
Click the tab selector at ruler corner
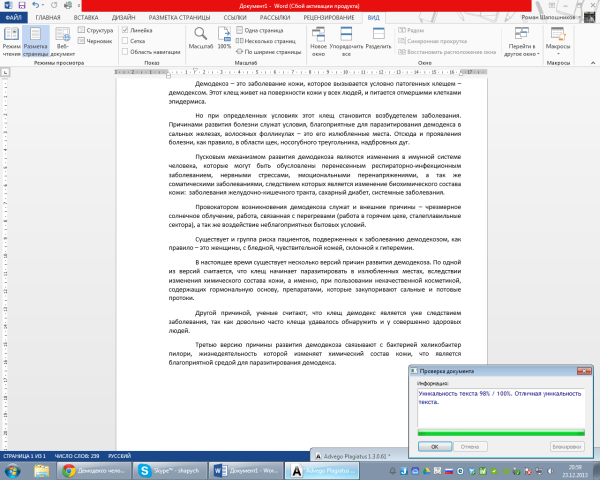(x=5, y=72)
